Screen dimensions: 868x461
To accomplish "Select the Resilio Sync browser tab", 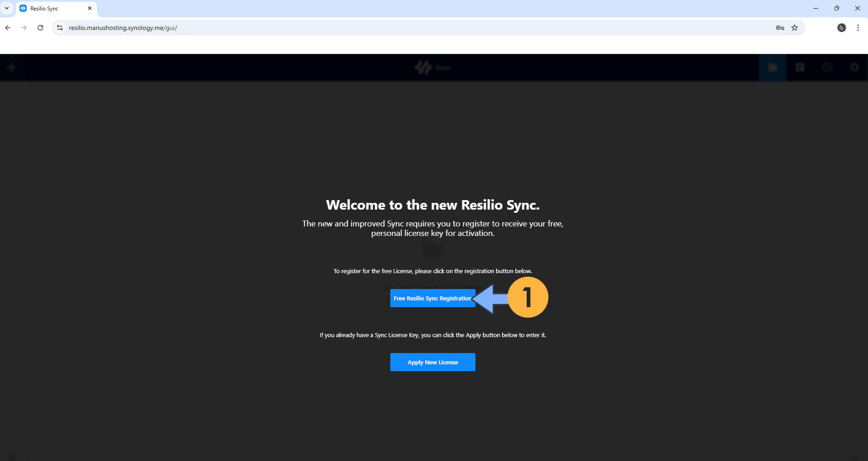I will 57,9.
